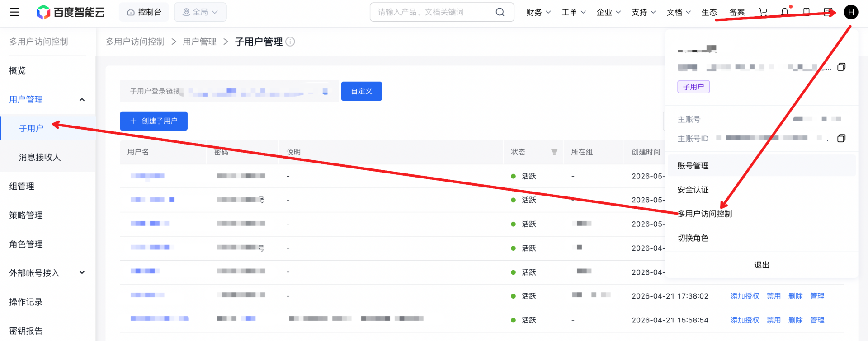Click 用户管理 in the breadcrumb

tap(199, 42)
